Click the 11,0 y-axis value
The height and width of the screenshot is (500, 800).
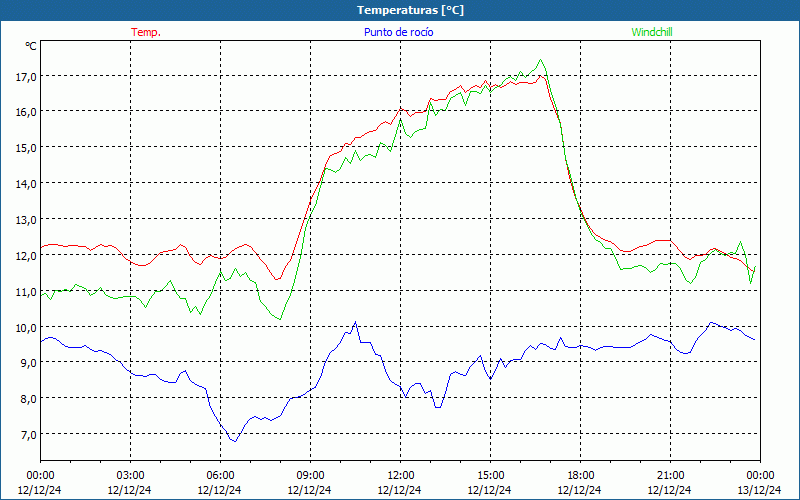tap(26, 292)
